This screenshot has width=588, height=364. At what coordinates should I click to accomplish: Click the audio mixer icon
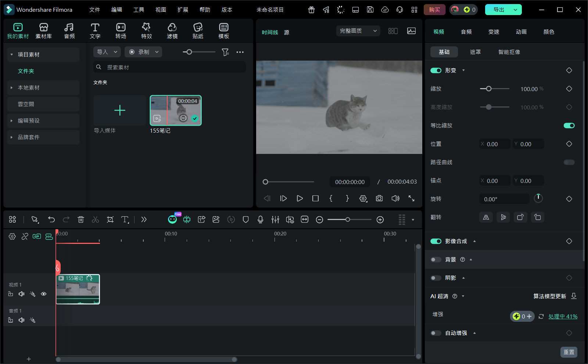(275, 220)
